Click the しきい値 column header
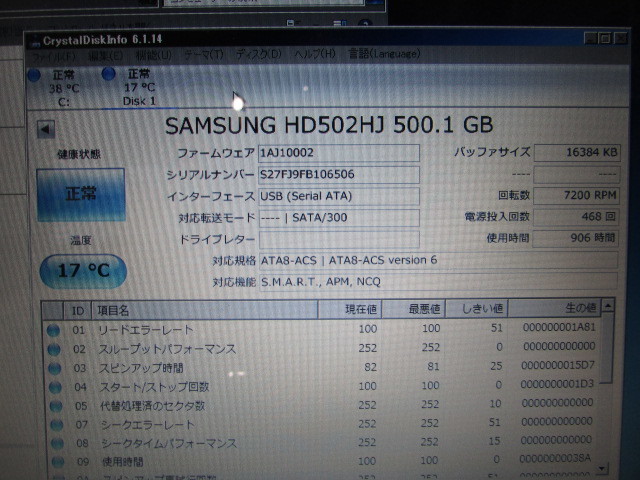The width and height of the screenshot is (640, 480). click(476, 308)
